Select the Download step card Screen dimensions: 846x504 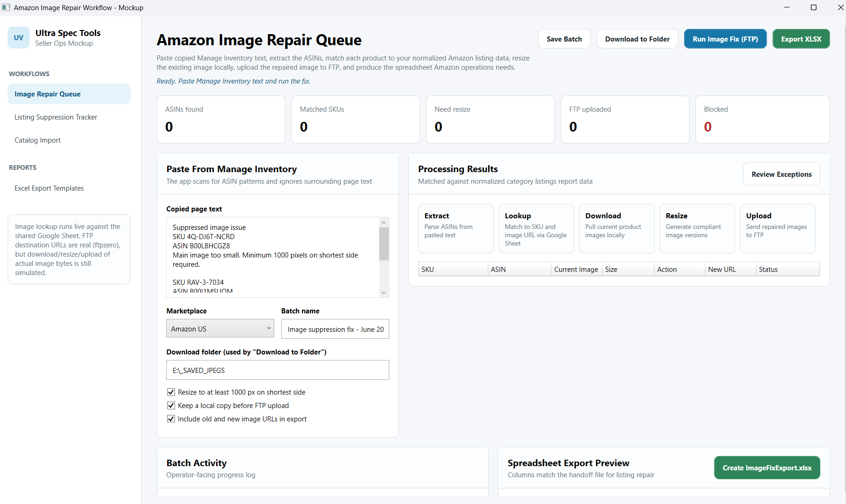(x=616, y=228)
